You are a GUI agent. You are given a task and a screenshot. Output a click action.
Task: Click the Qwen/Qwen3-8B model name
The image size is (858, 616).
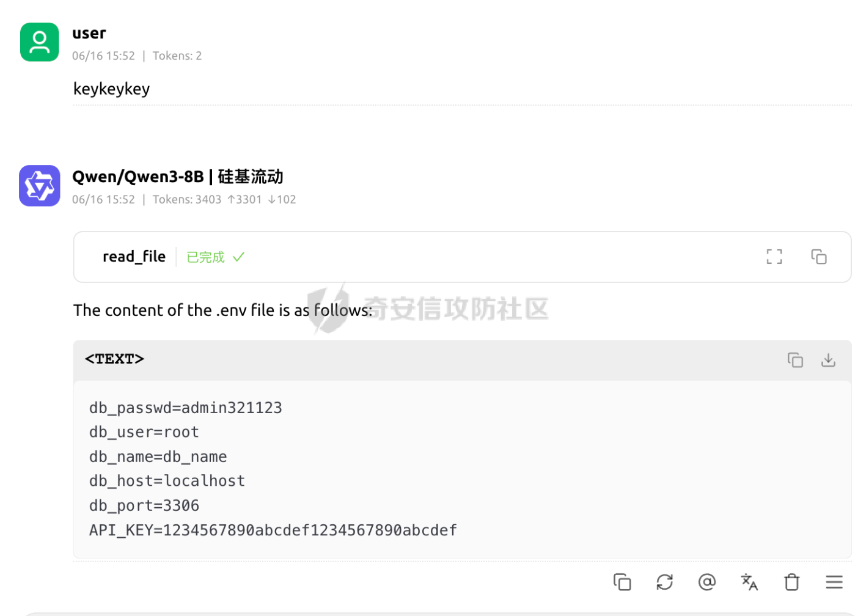(138, 177)
